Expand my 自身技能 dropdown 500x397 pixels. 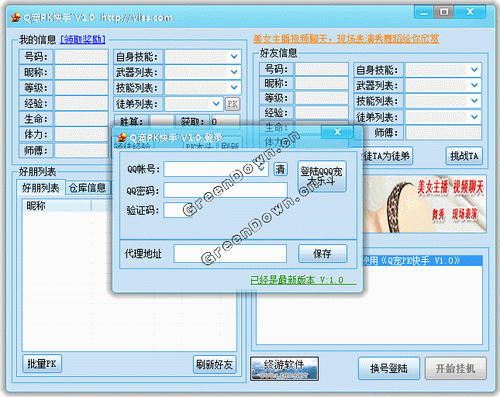point(234,57)
